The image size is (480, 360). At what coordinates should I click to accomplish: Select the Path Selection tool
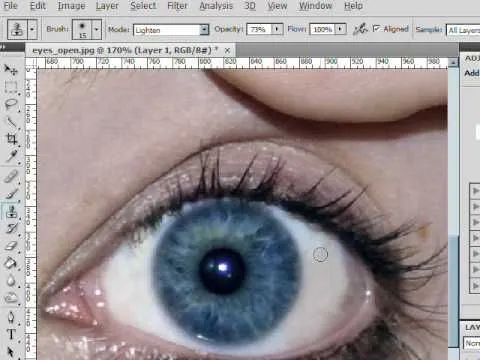point(11,352)
